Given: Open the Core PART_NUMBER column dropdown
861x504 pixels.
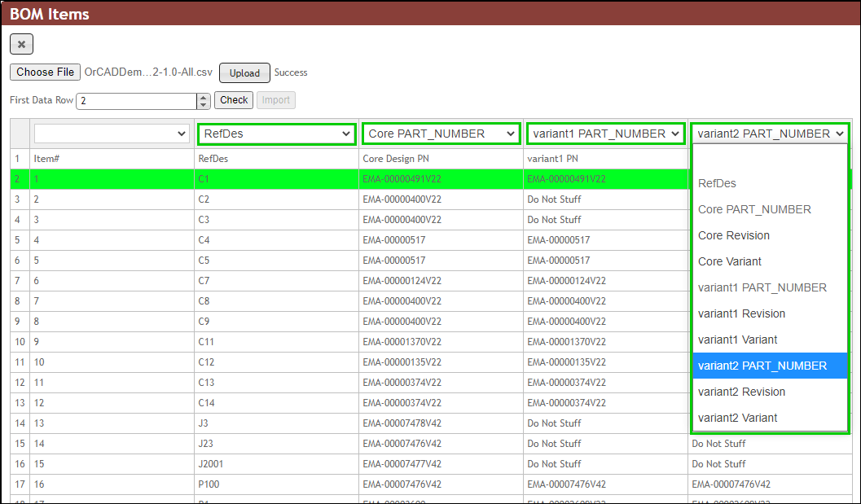Looking at the screenshot, I should (441, 133).
